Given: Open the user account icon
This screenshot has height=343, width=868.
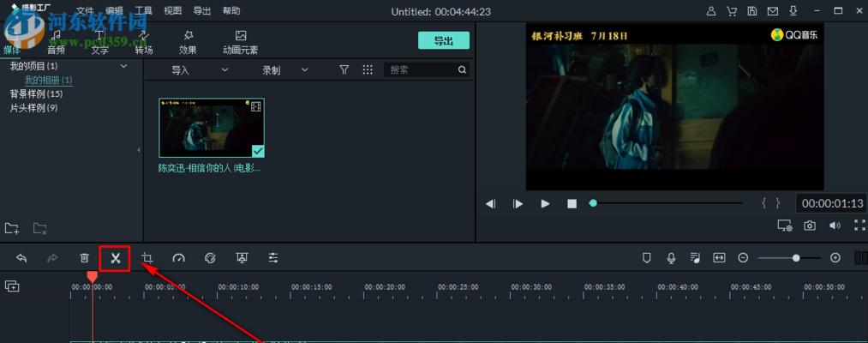Looking at the screenshot, I should (x=711, y=11).
